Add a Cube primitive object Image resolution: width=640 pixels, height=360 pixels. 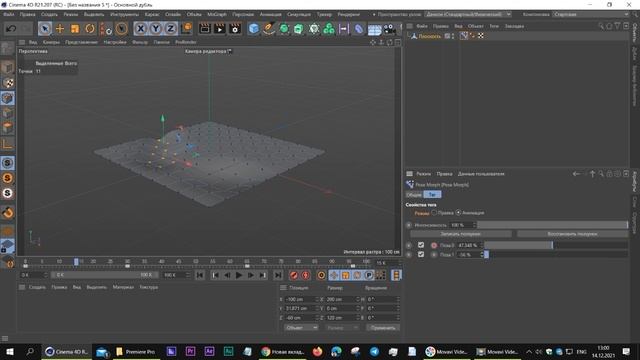click(x=254, y=29)
